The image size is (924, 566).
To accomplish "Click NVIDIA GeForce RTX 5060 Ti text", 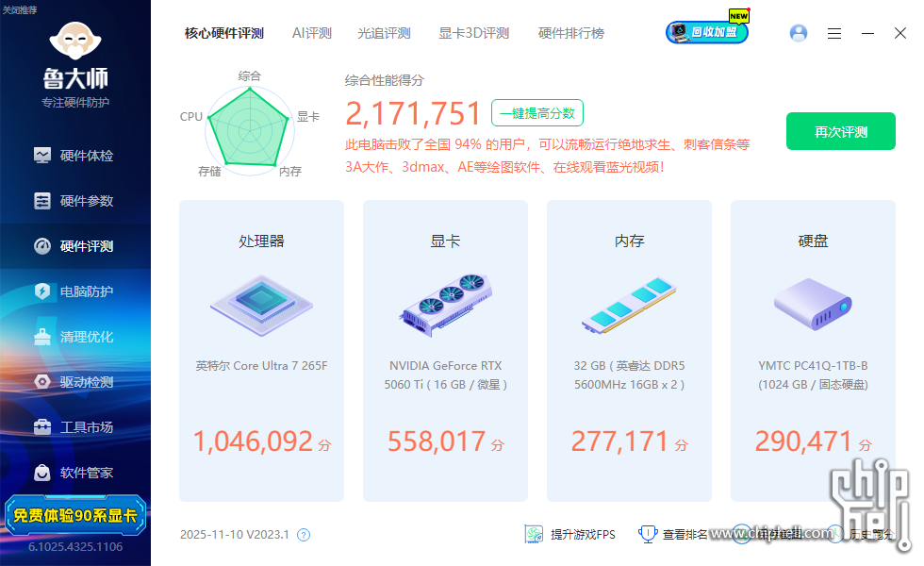I will tap(445, 375).
